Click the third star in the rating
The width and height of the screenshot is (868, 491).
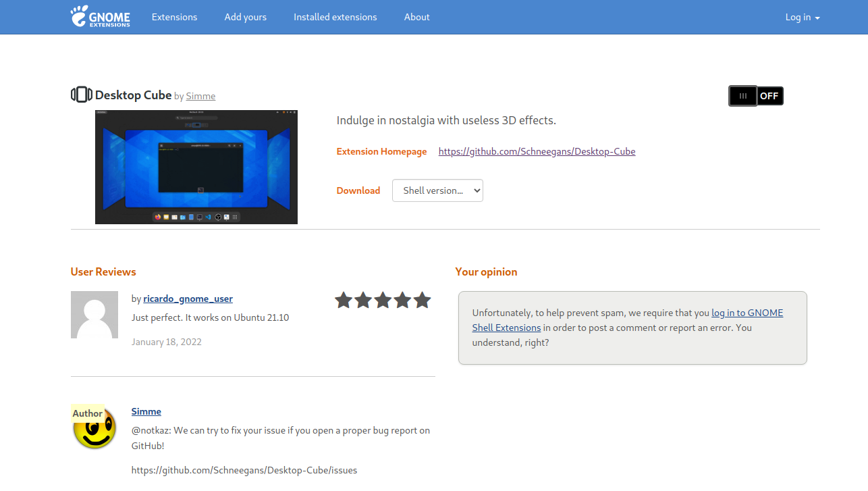coord(383,300)
